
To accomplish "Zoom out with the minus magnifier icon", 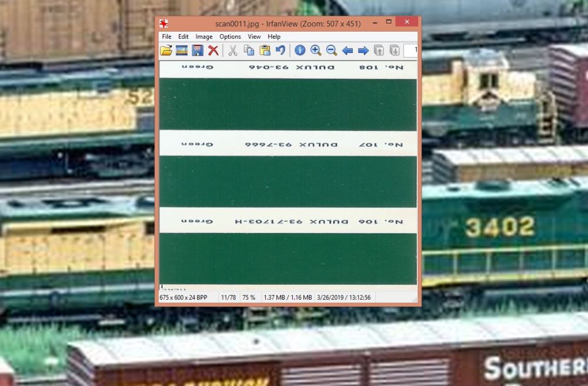I will (332, 50).
